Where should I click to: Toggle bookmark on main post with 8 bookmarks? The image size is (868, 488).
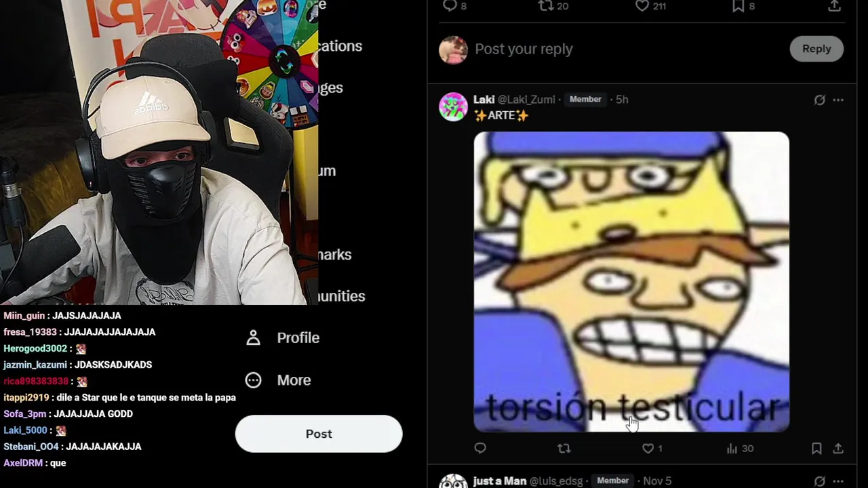pyautogui.click(x=743, y=5)
